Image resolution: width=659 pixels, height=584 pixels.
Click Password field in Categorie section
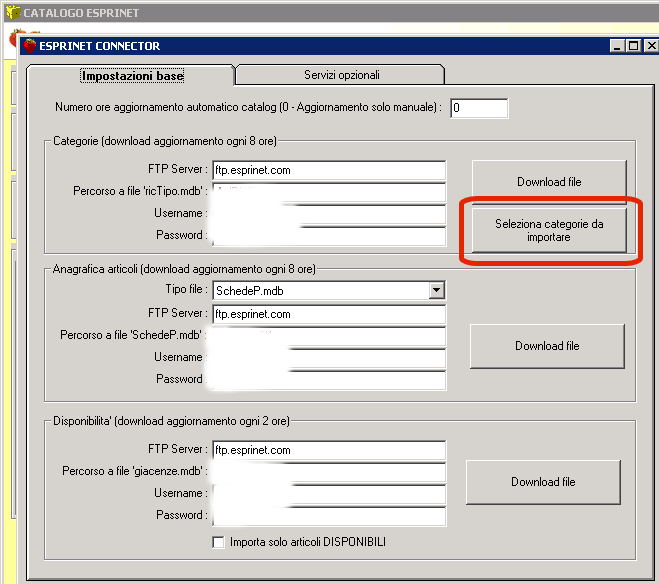tap(329, 236)
